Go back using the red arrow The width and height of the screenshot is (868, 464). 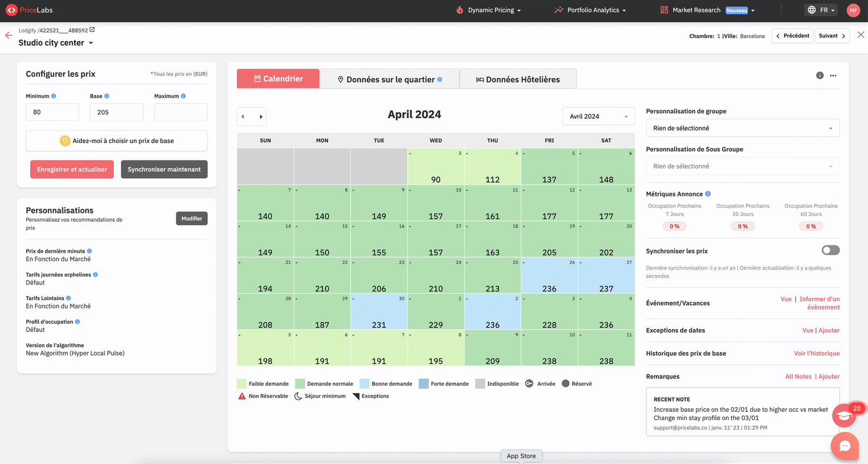(x=9, y=35)
